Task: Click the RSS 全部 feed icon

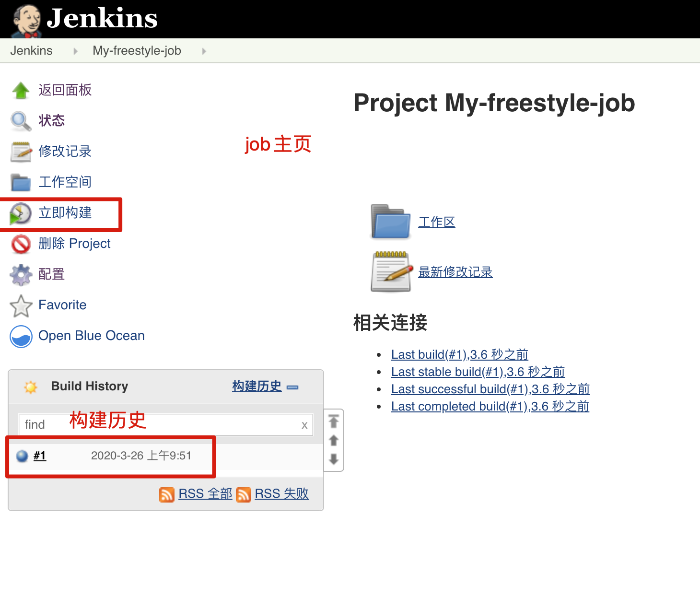Action: click(x=166, y=494)
